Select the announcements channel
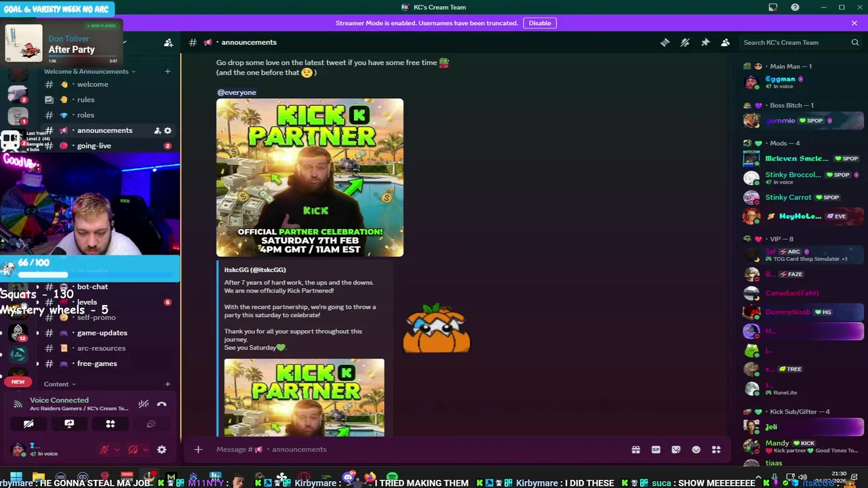Viewport: 868px width, 488px height. [108, 130]
